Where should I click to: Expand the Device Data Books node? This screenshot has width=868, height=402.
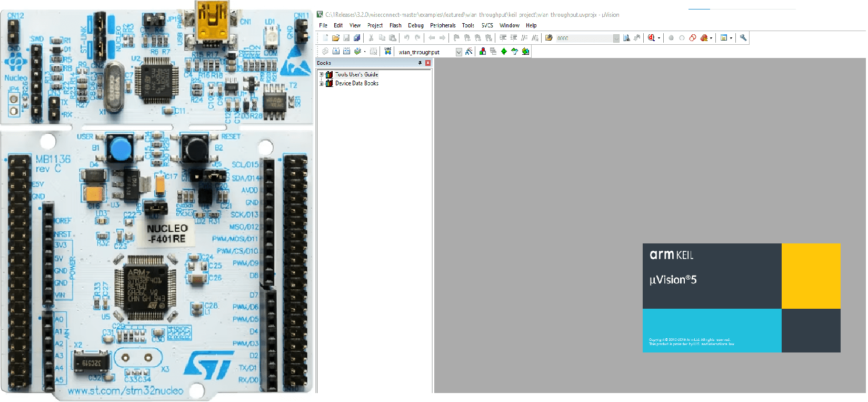pos(321,83)
